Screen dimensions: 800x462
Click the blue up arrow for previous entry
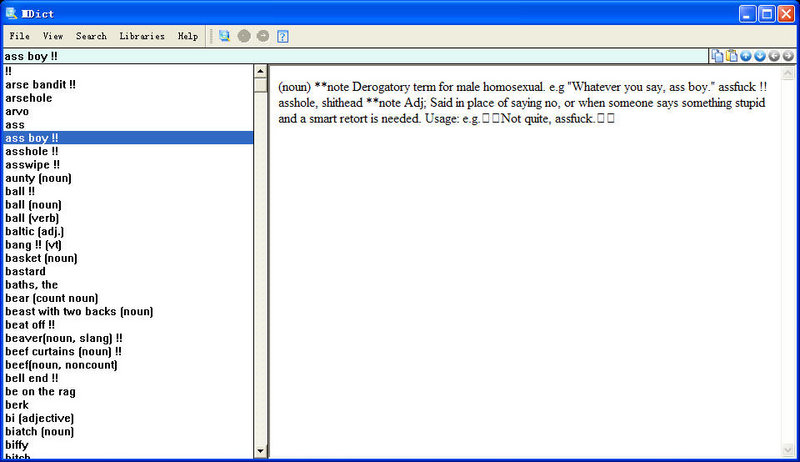pyautogui.click(x=746, y=55)
